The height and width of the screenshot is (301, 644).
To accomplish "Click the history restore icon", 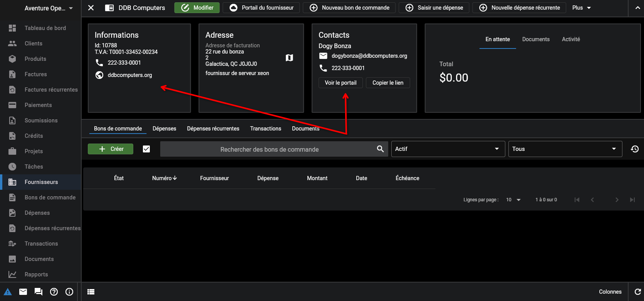I will pyautogui.click(x=635, y=149).
